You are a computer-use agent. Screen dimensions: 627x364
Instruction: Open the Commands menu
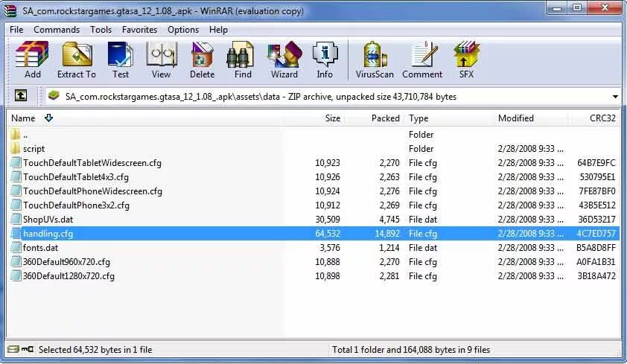click(x=57, y=30)
